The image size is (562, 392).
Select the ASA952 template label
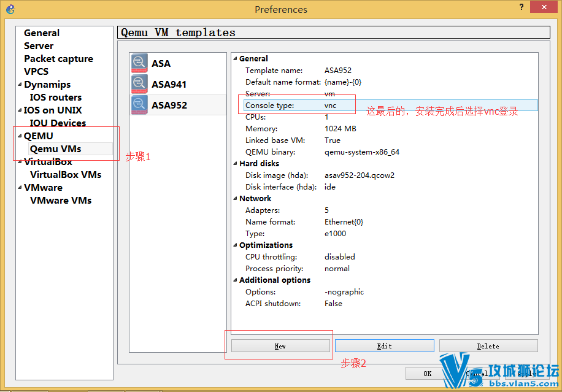(x=169, y=105)
